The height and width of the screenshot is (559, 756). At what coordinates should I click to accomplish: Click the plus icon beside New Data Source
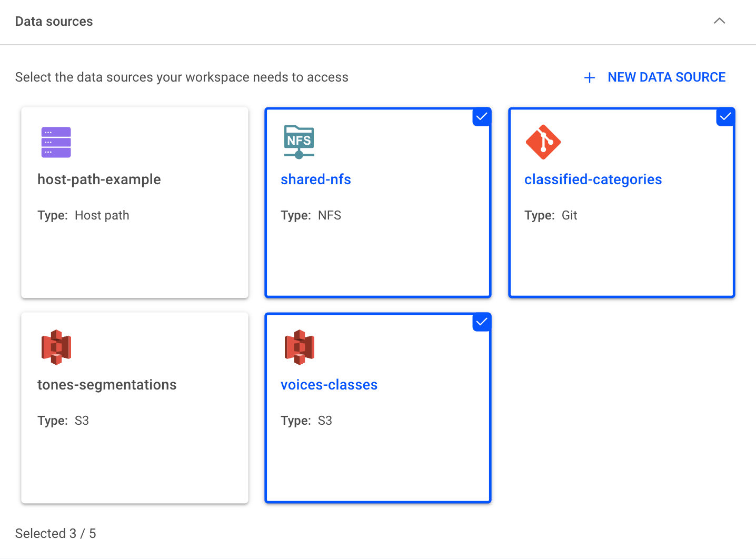click(x=590, y=78)
